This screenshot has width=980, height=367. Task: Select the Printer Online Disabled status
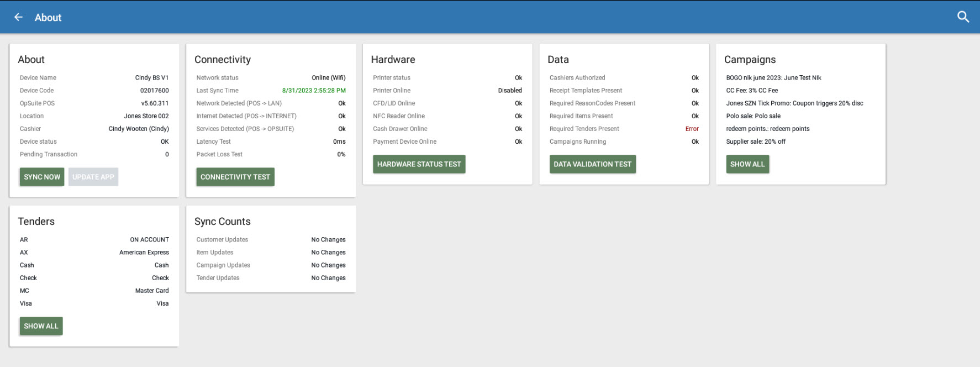coord(509,91)
